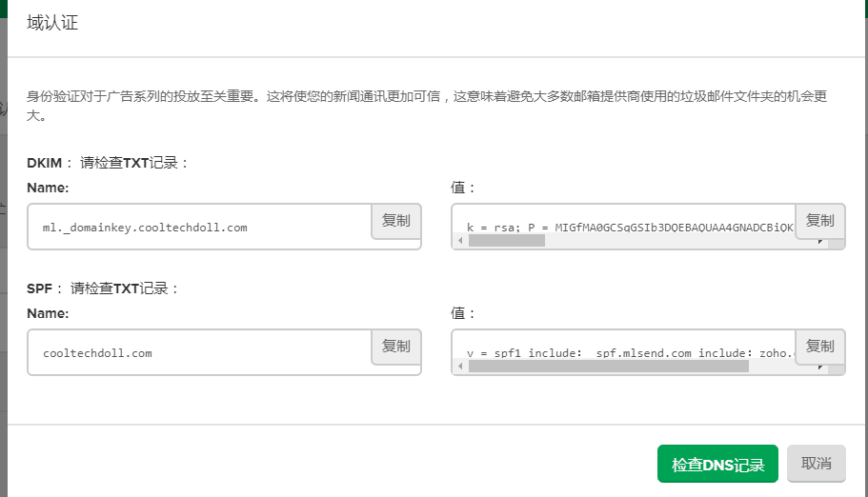This screenshot has width=868, height=497.
Task: Click the DKIM 请检查TXT记录 heading
Action: coord(133,163)
